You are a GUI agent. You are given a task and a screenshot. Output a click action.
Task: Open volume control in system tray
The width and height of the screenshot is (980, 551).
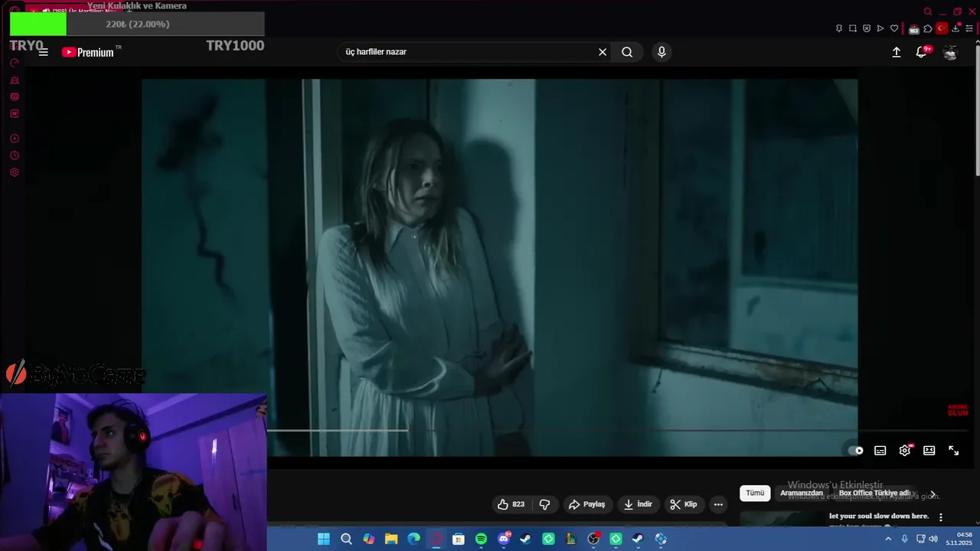click(x=933, y=539)
